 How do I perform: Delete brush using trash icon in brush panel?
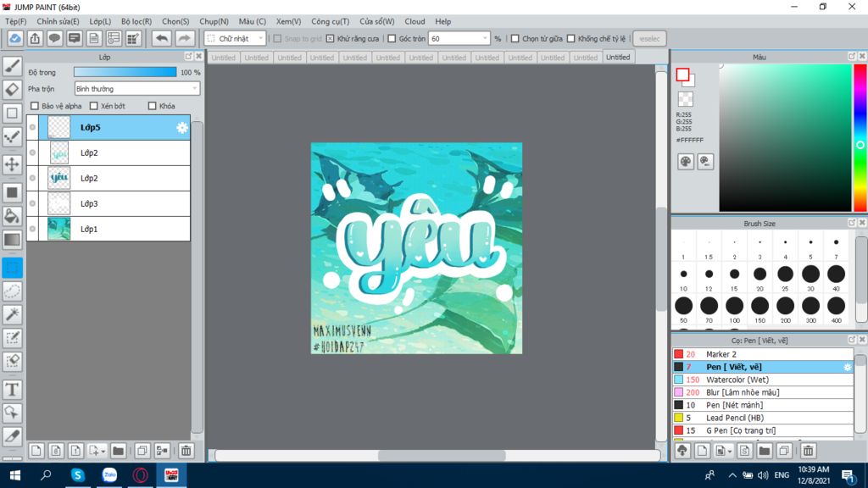tap(808, 451)
